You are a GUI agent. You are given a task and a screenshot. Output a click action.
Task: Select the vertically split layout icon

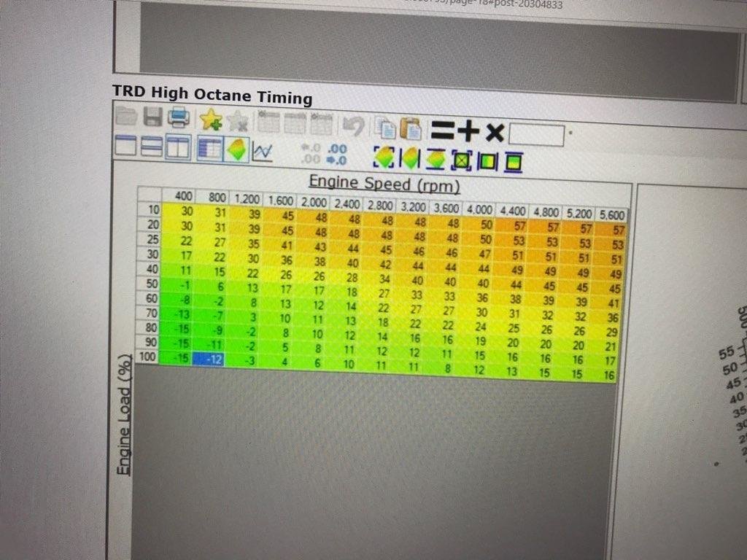[178, 147]
